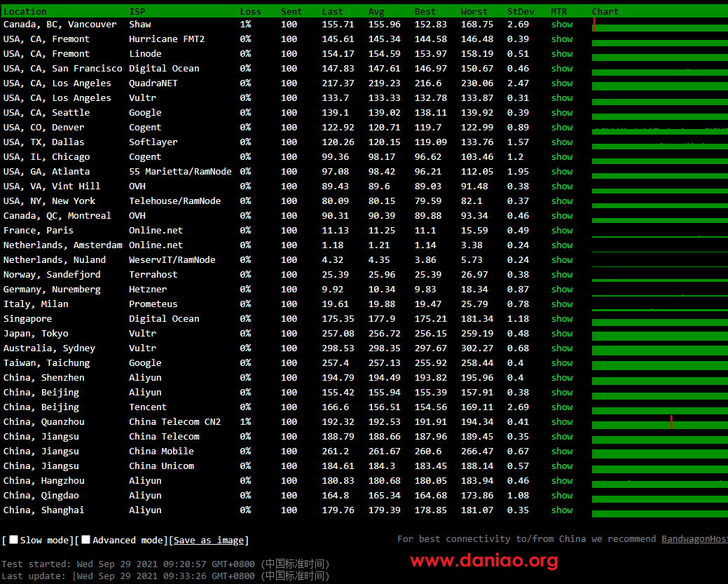Image resolution: width=728 pixels, height=584 pixels.
Task: Click the ISP column header
Action: click(137, 12)
